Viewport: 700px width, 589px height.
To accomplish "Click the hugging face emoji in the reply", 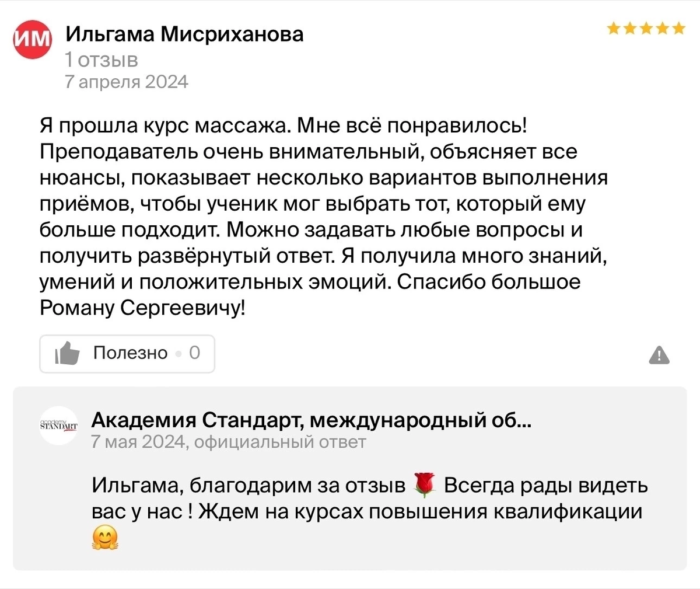I will (105, 538).
